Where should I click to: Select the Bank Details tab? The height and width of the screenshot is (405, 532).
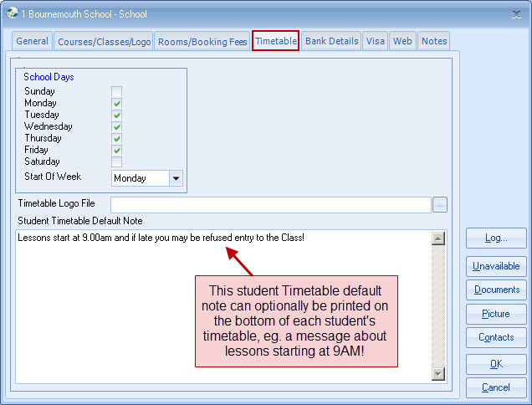(x=331, y=41)
